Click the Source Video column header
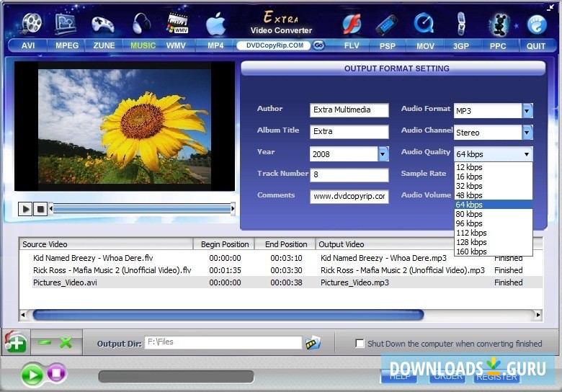The image size is (562, 392). 106,244
